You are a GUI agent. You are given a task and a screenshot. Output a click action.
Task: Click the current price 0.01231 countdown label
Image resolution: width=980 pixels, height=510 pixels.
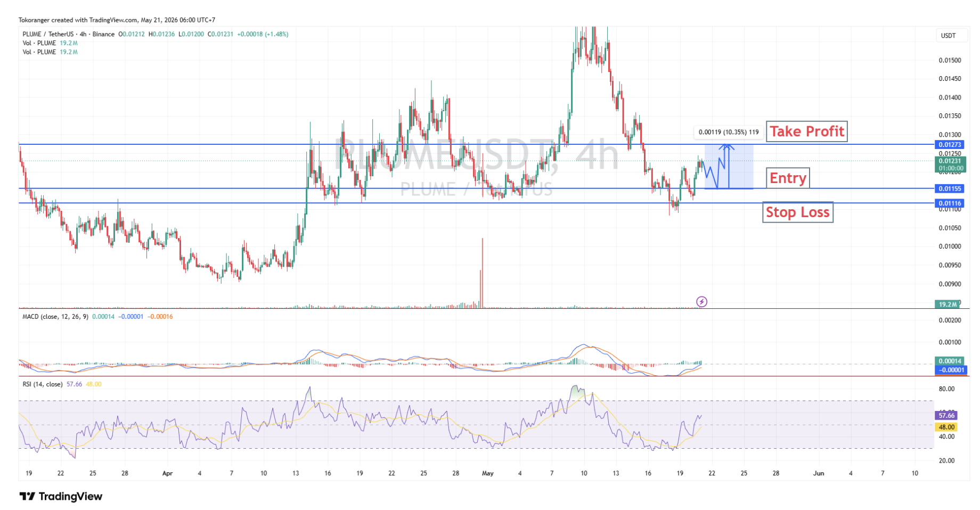coord(950,164)
